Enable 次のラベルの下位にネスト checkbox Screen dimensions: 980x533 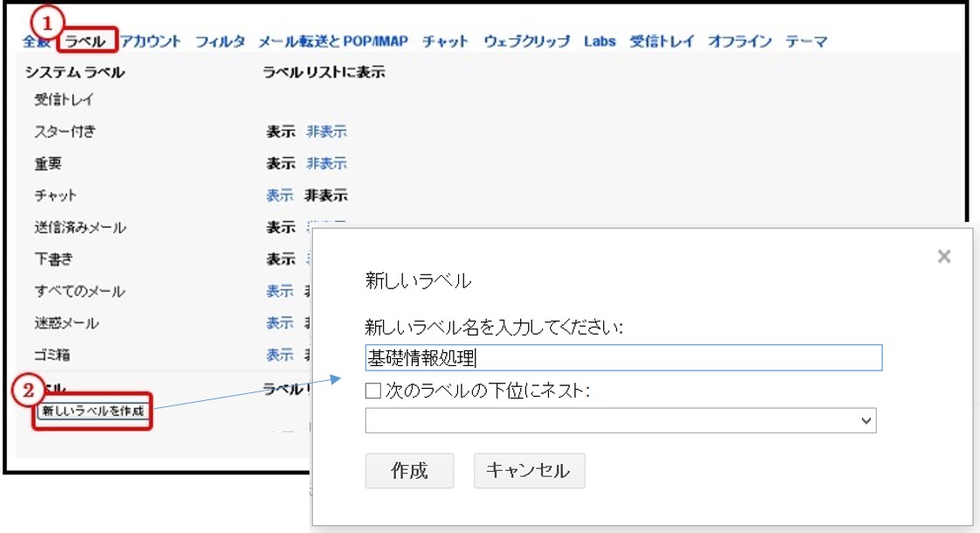click(373, 391)
